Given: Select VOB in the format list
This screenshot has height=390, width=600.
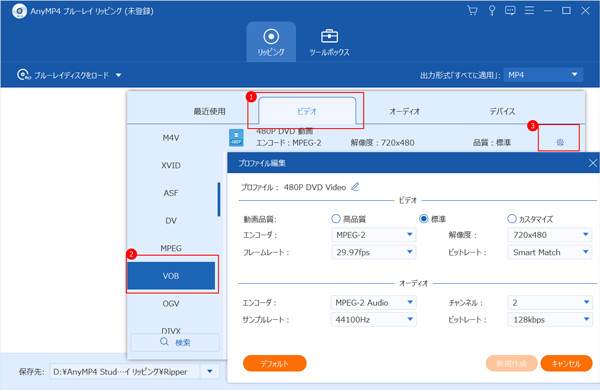Looking at the screenshot, I should coord(171,276).
